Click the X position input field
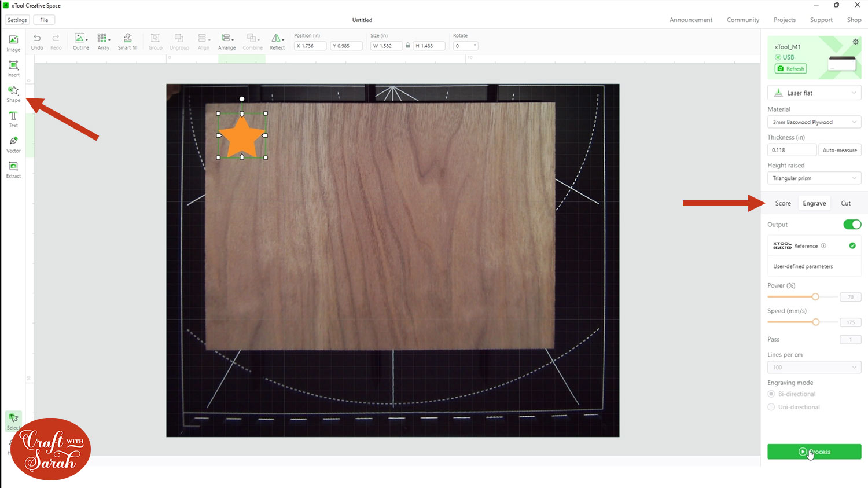Screen dimensions: 868x488 [310, 46]
